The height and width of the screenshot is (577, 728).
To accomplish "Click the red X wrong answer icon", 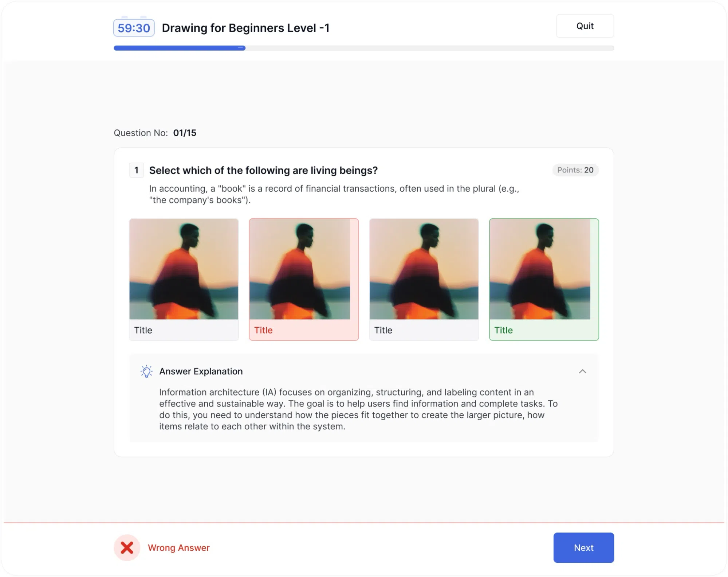I will pyautogui.click(x=127, y=547).
